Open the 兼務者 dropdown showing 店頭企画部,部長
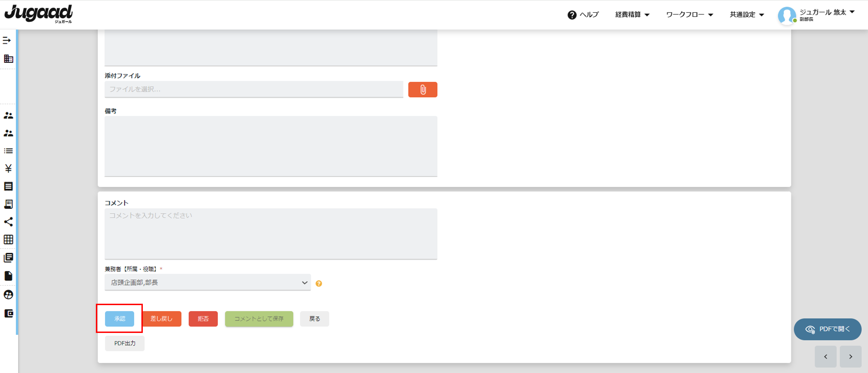This screenshot has height=373, width=868. tap(208, 282)
